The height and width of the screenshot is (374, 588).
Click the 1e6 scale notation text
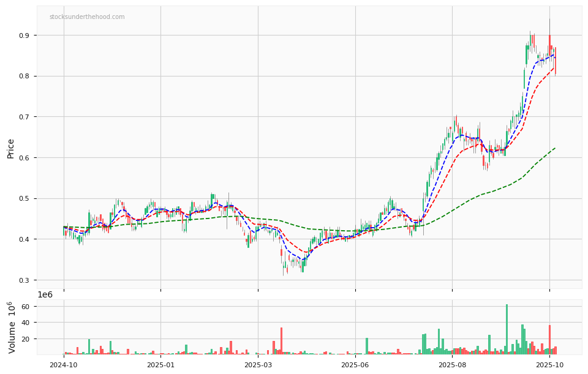(45, 294)
